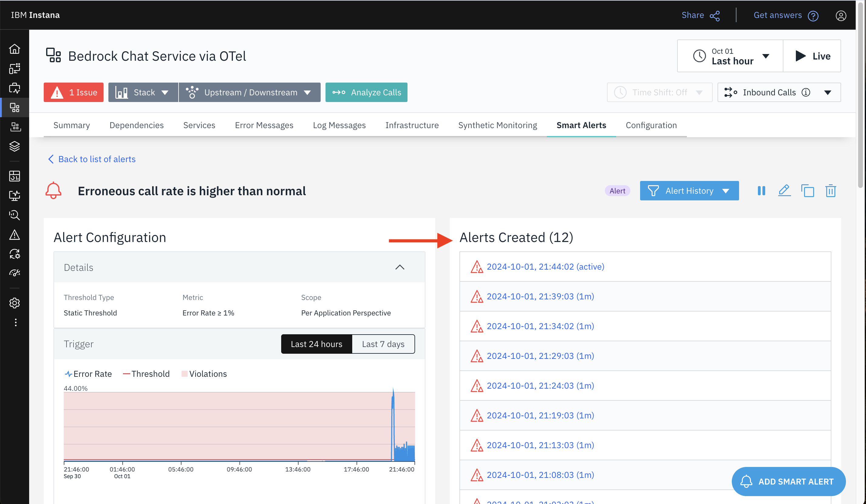The width and height of the screenshot is (866, 504).
Task: Switch trigger view to Last 7 days
Action: click(x=383, y=344)
